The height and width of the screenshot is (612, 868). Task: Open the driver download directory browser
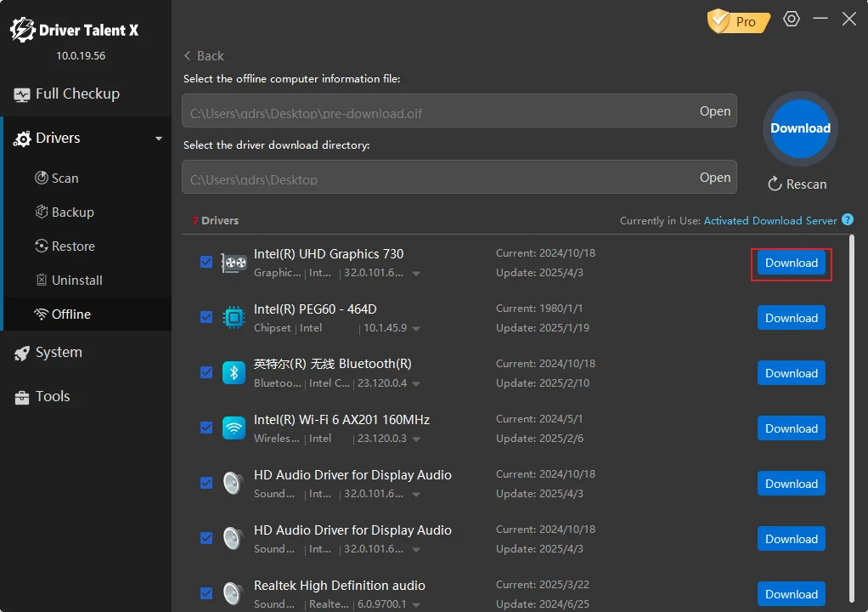click(x=714, y=178)
